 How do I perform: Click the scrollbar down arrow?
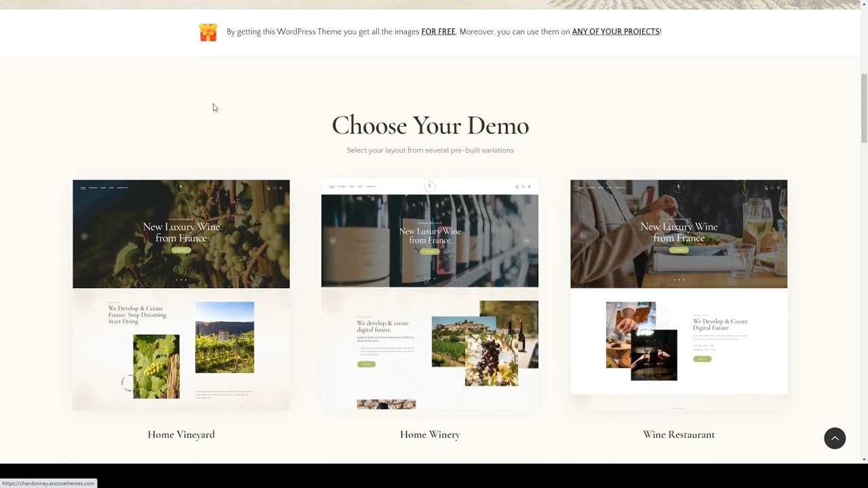(x=864, y=459)
